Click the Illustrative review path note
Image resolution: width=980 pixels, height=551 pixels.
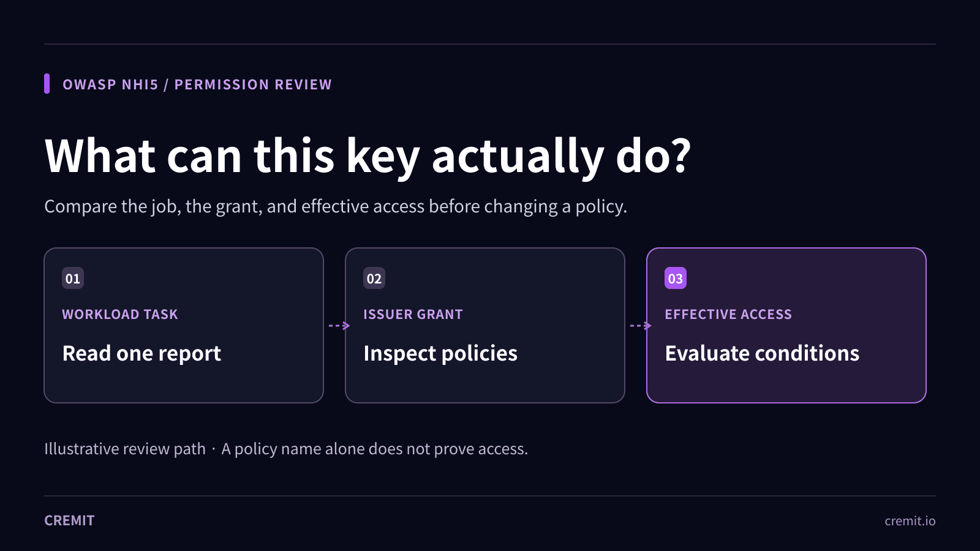pyautogui.click(x=125, y=449)
